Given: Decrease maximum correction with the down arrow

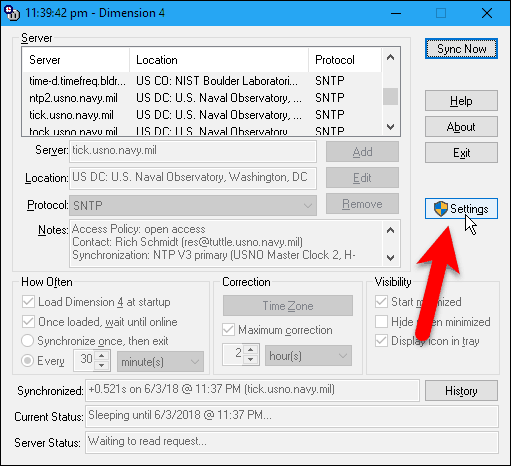Looking at the screenshot, I should (250, 360).
